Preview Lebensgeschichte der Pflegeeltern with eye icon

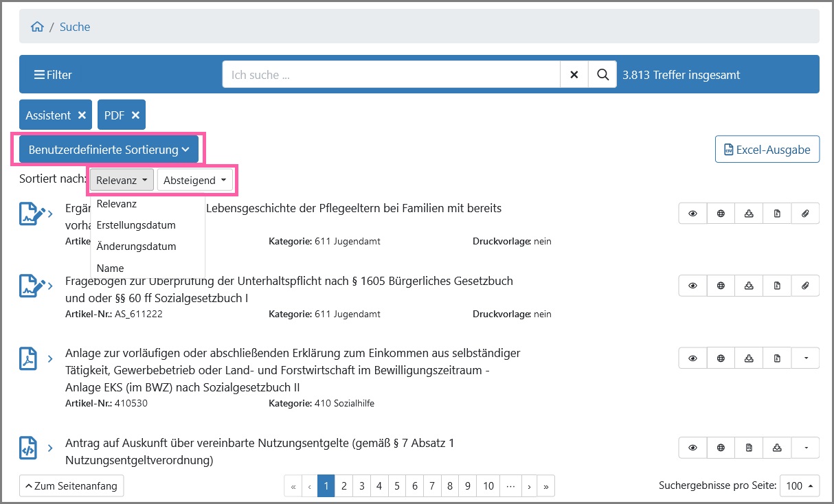(x=692, y=214)
